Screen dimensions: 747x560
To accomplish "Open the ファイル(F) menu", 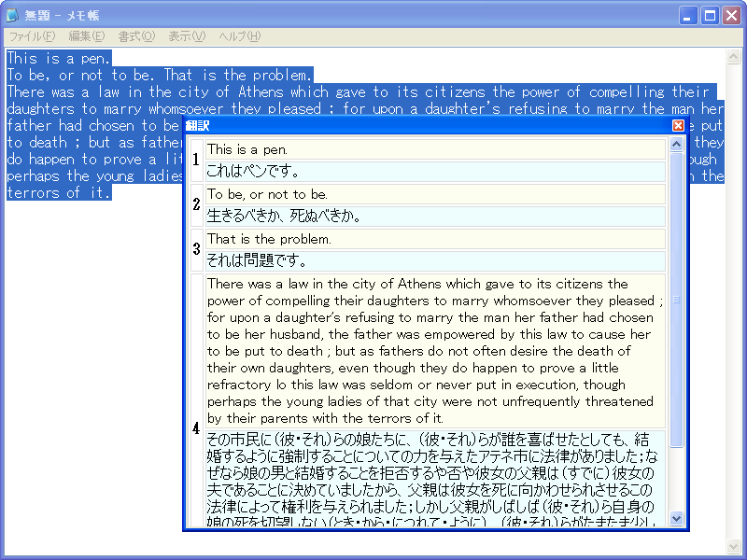I will (x=32, y=36).
